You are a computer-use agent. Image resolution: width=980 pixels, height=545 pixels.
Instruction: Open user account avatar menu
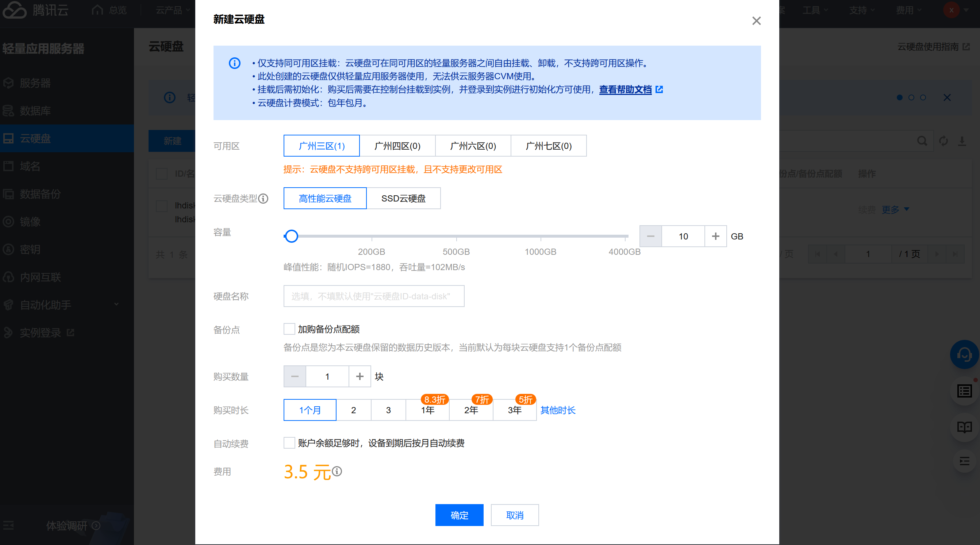pyautogui.click(x=956, y=10)
